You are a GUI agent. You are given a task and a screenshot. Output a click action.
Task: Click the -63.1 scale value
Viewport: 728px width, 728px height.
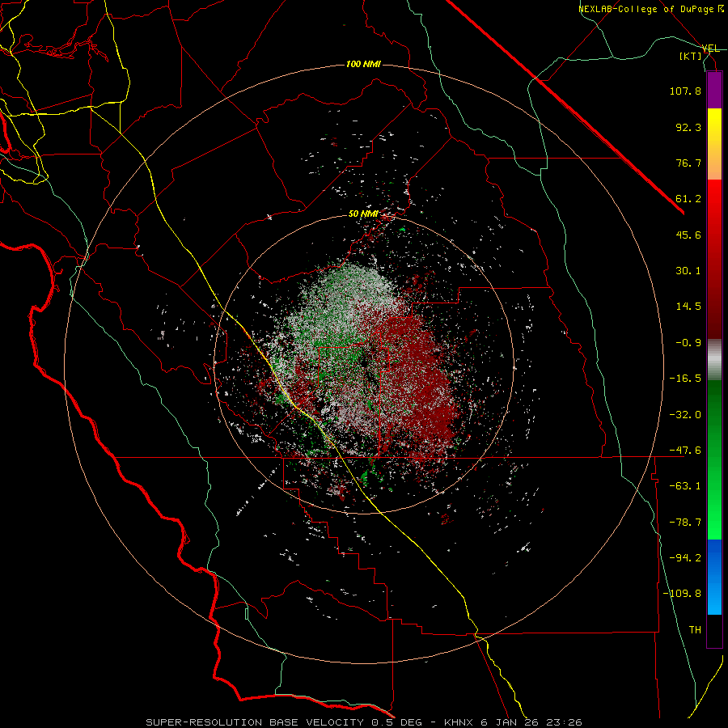[x=685, y=486]
